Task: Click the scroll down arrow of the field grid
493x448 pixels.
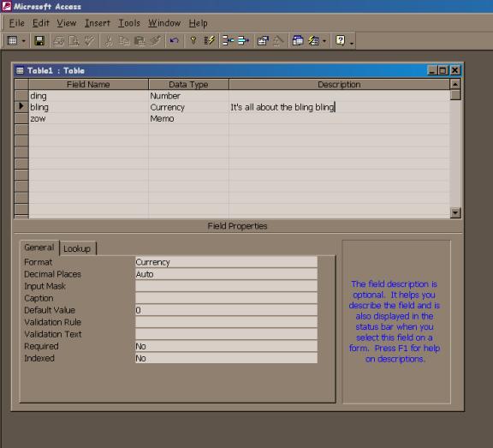Action: (x=455, y=212)
